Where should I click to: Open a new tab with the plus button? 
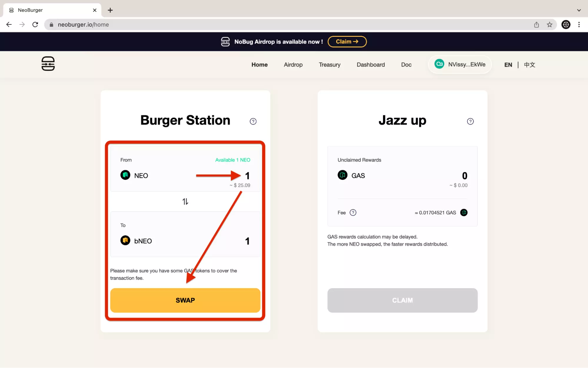[x=110, y=10]
